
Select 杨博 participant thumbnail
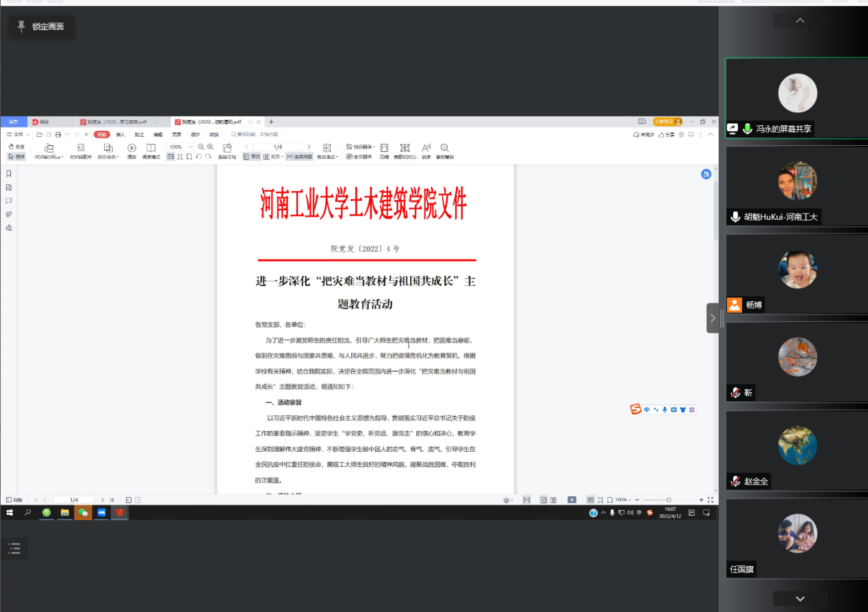click(x=797, y=275)
